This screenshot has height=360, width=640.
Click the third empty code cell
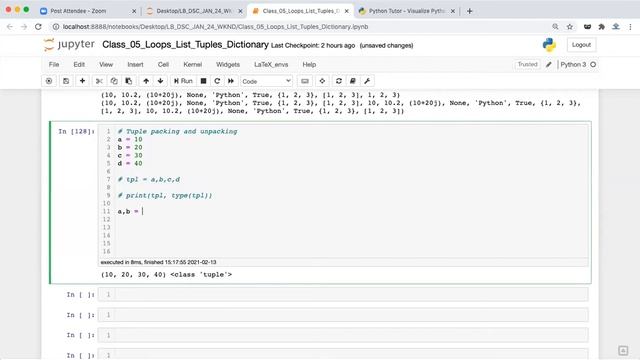point(343,335)
